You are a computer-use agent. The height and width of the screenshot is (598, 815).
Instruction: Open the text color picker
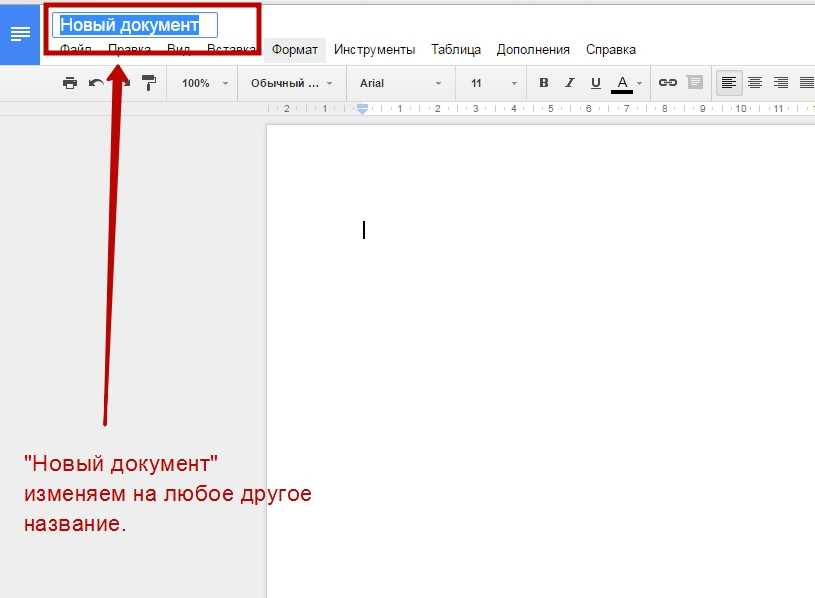click(x=622, y=83)
